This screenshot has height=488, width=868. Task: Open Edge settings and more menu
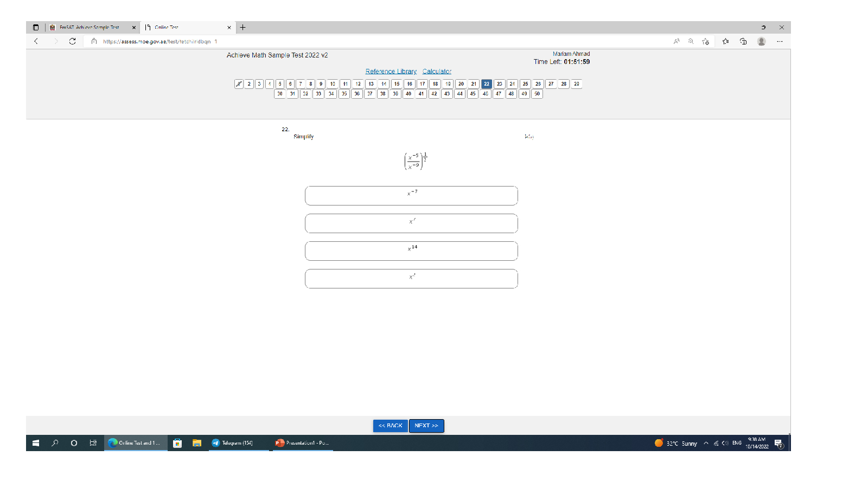tap(780, 41)
